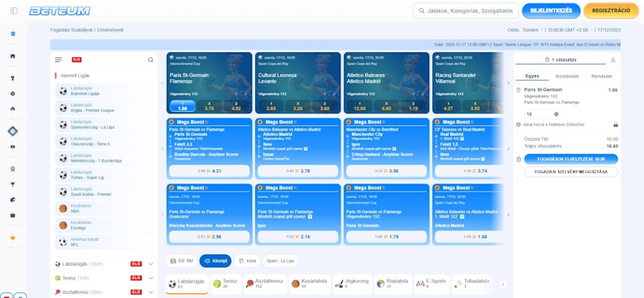The image size is (644, 298).
Task: Open the trophy cup icon in left rail
Action: [13, 184]
